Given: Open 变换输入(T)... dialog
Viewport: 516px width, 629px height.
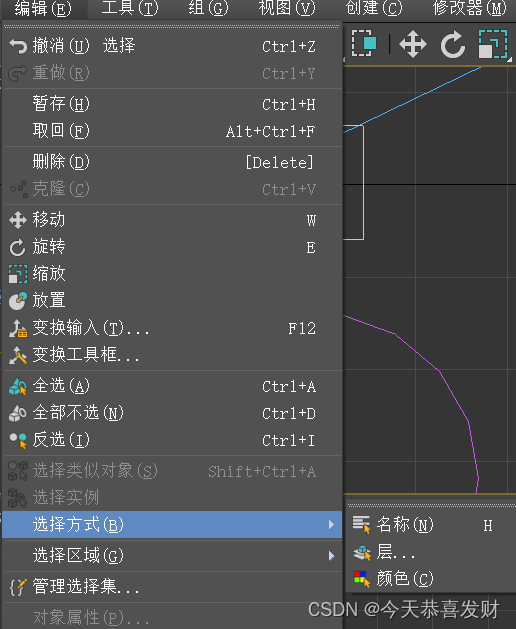Looking at the screenshot, I should (172, 328).
